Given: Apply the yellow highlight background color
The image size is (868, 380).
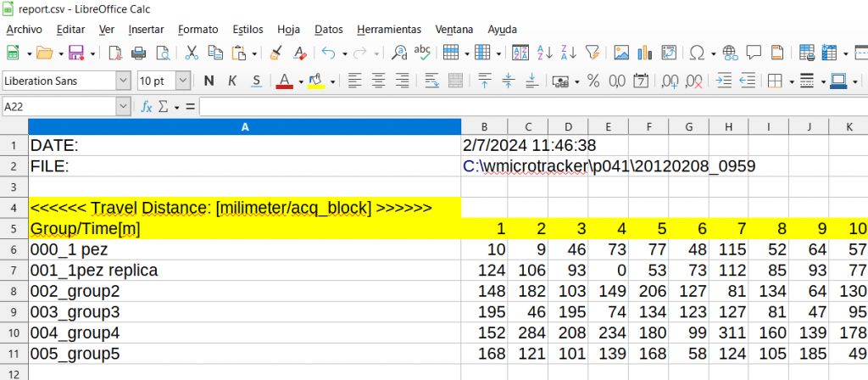Looking at the screenshot, I should [x=316, y=81].
